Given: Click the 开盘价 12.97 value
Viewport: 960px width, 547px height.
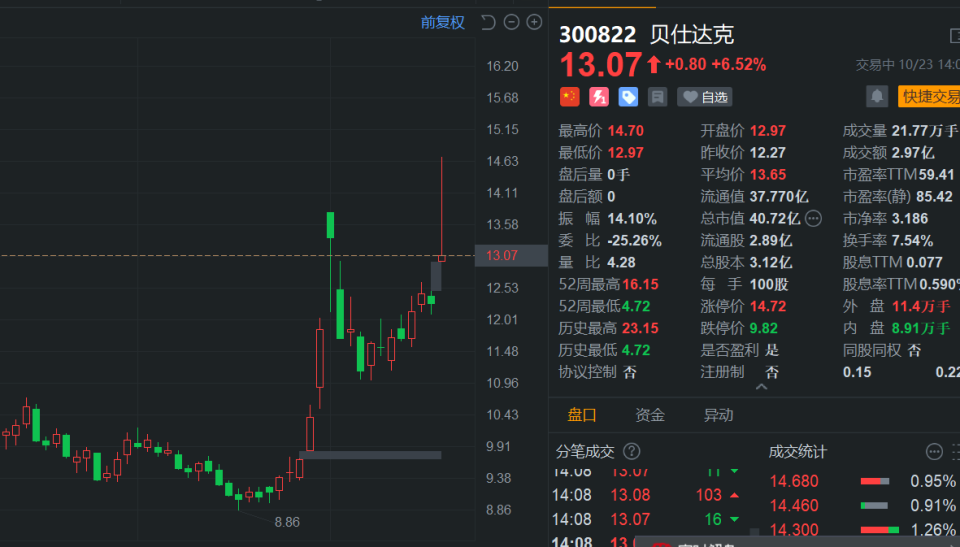Looking at the screenshot, I should pos(768,130).
